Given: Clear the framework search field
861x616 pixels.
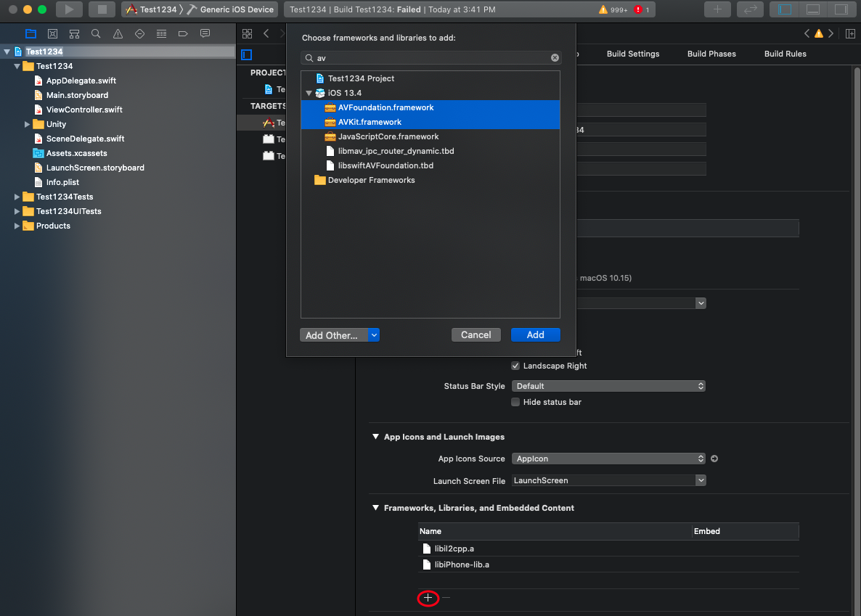Looking at the screenshot, I should (x=555, y=57).
